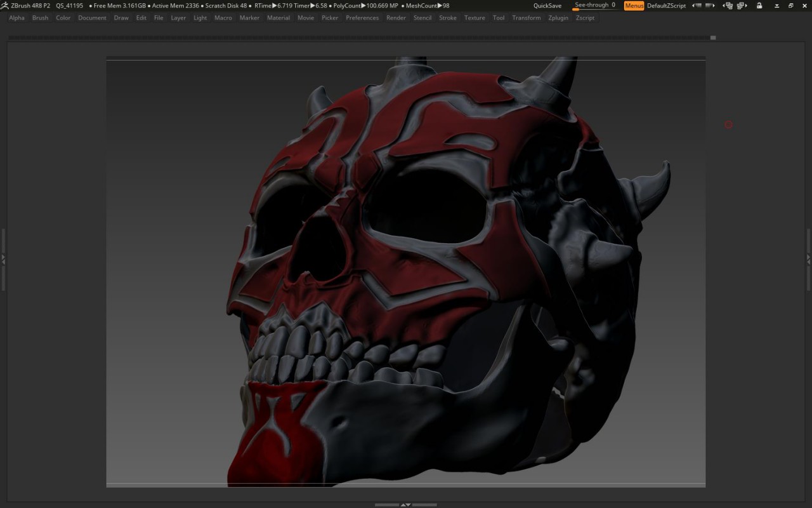Click the padlock icon in the title bar
The height and width of the screenshot is (508, 812).
759,6
